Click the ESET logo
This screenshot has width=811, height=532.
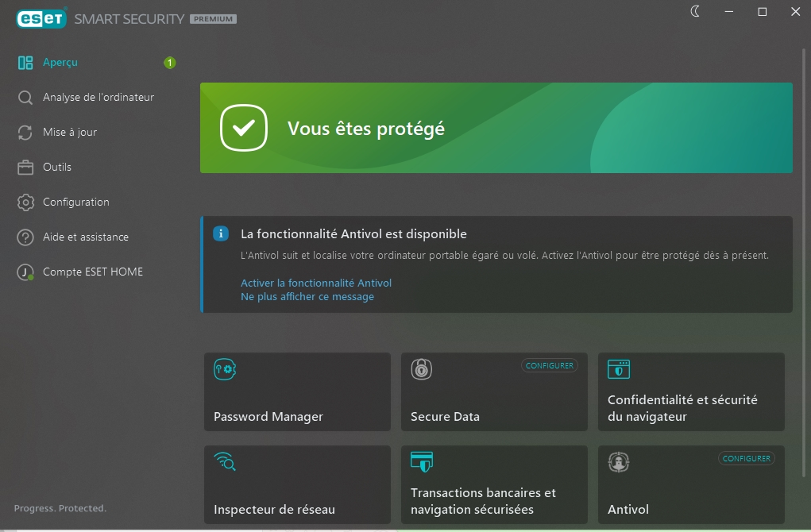coord(41,17)
